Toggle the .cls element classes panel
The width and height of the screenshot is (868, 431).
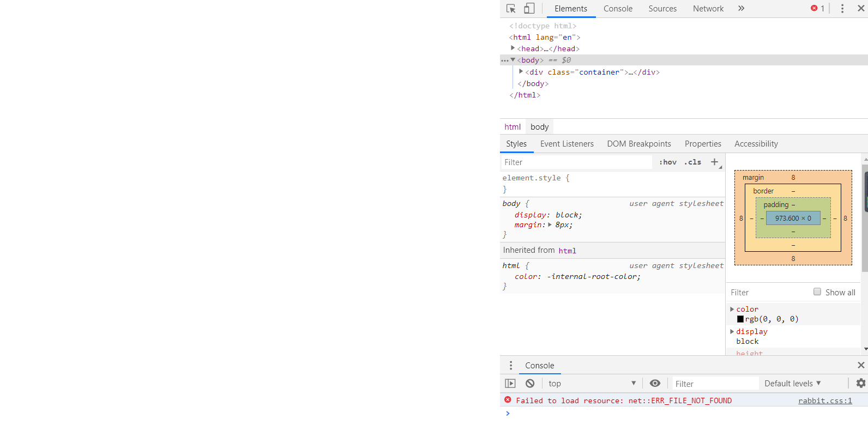tap(693, 162)
